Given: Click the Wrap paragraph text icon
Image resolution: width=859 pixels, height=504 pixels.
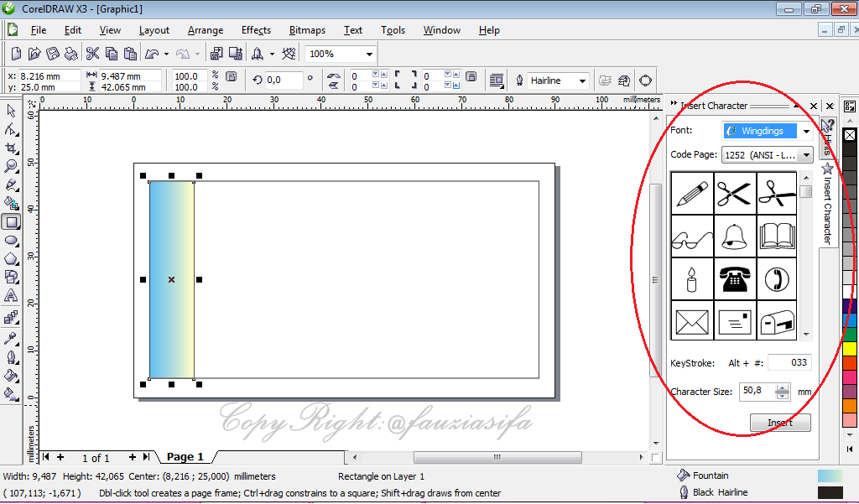Looking at the screenshot, I should pyautogui.click(x=497, y=81).
